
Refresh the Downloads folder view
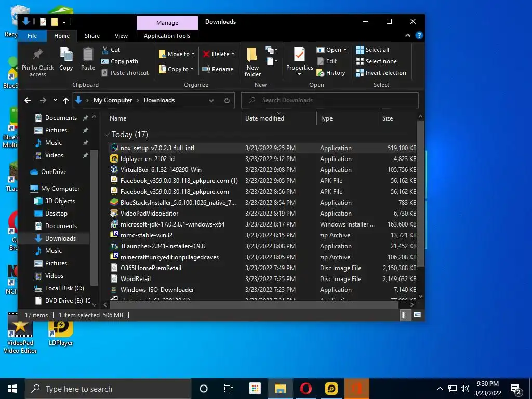pyautogui.click(x=227, y=100)
